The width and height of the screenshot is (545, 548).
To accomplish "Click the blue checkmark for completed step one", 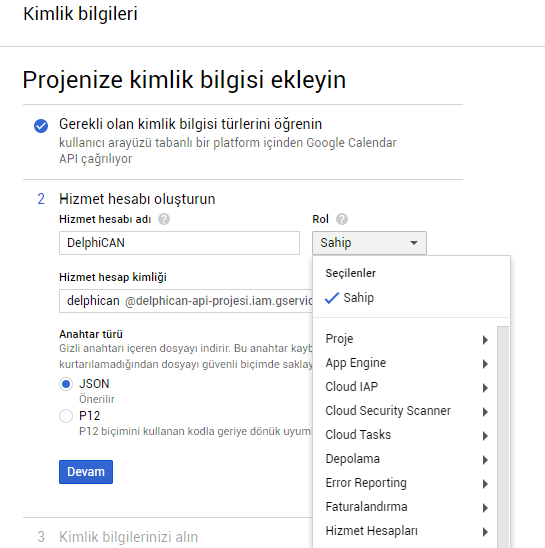I will pos(41,126).
